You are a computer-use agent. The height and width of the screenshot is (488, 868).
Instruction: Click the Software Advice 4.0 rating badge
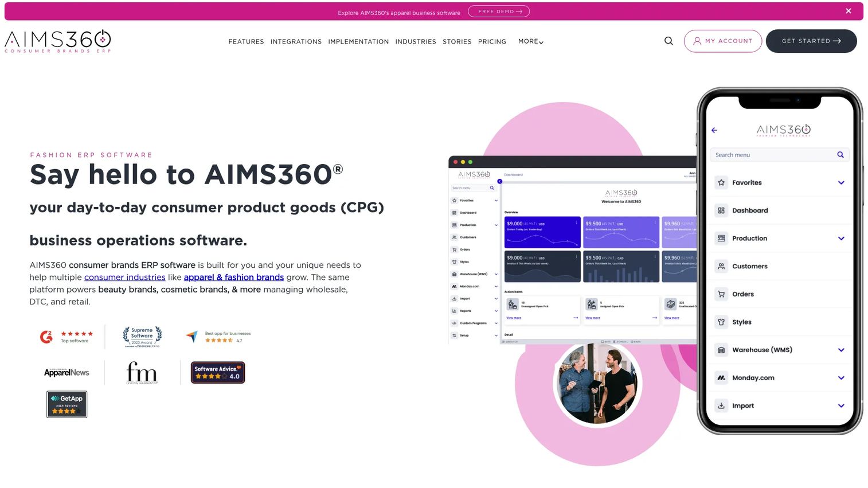tap(218, 373)
